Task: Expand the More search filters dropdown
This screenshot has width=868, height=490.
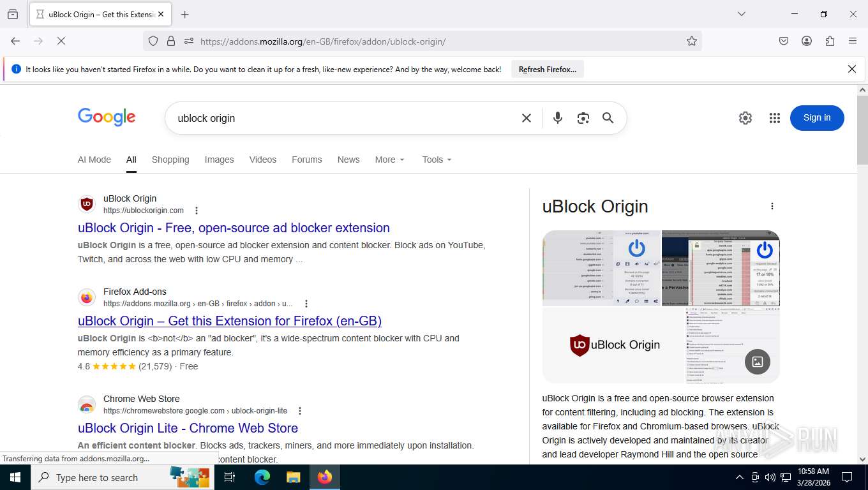Action: pyautogui.click(x=390, y=160)
